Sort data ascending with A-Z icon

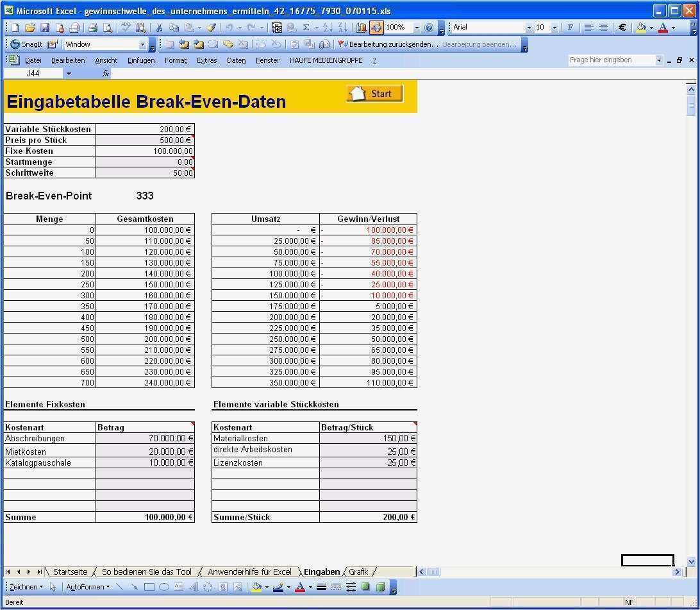(328, 28)
